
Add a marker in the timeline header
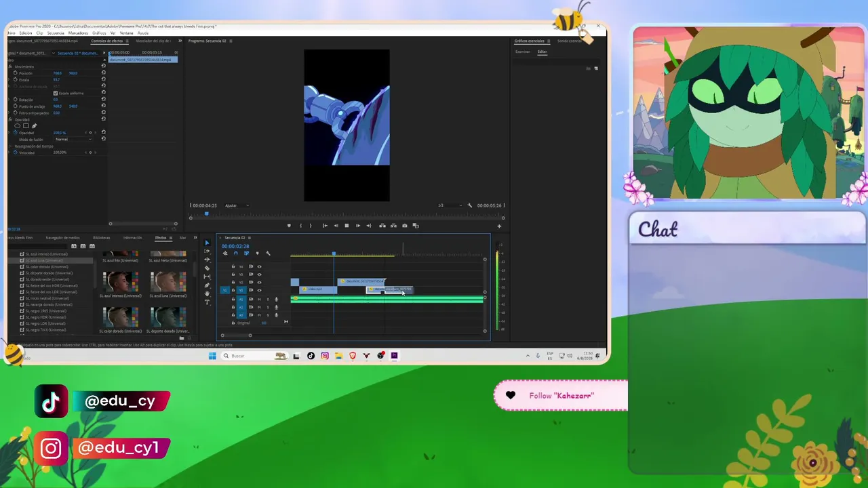coord(257,253)
